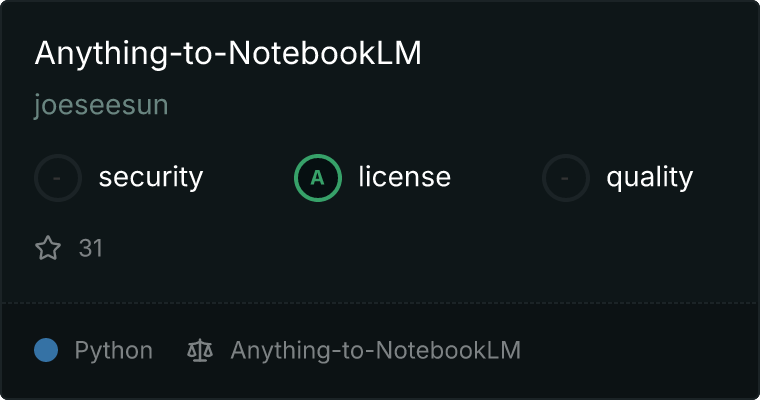
Task: Click the dash inside security circle
Action: click(x=57, y=178)
